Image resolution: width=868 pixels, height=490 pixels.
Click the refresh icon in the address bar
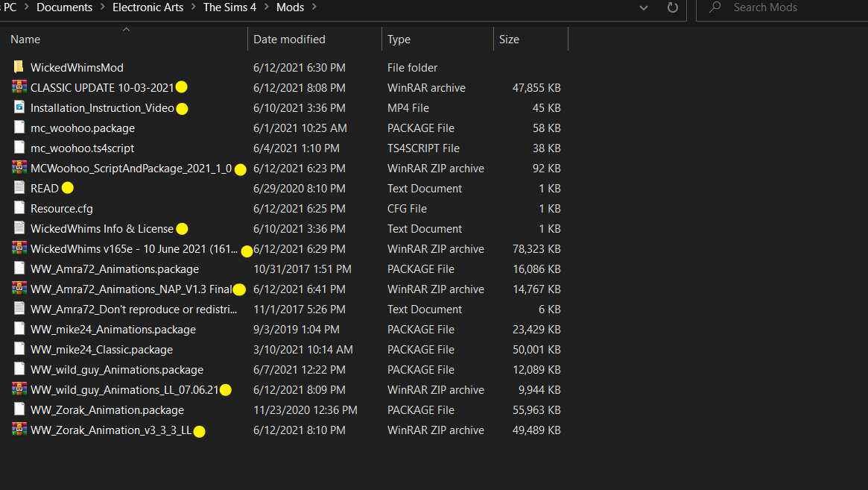tap(672, 7)
